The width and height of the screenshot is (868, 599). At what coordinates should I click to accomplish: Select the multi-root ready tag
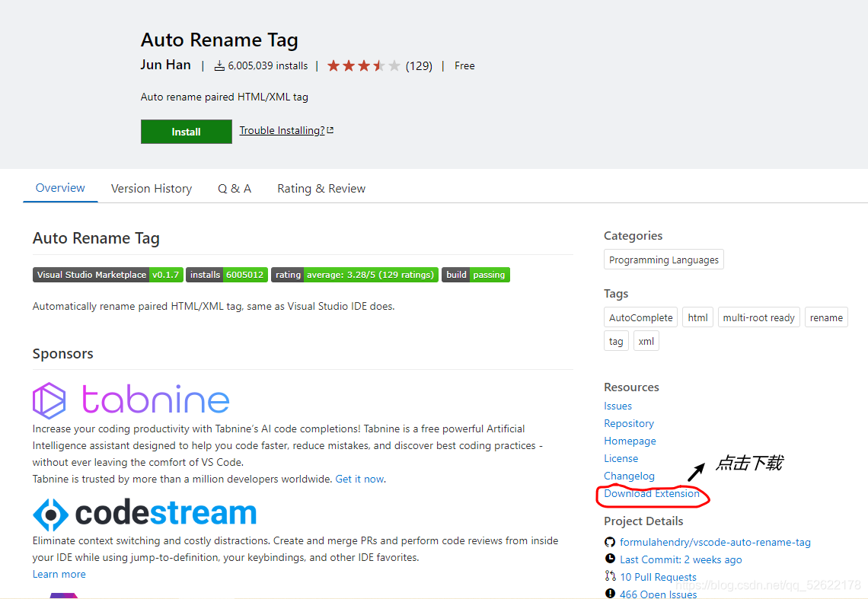click(x=758, y=317)
